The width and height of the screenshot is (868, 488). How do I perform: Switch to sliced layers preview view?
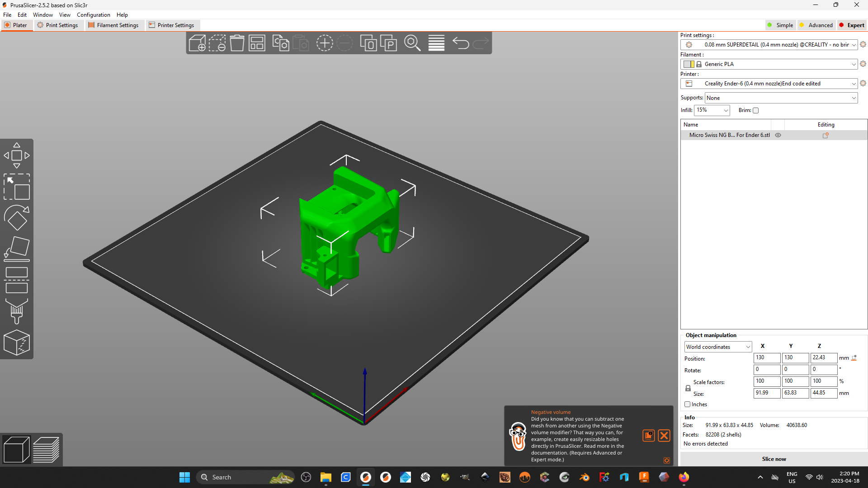tap(46, 450)
